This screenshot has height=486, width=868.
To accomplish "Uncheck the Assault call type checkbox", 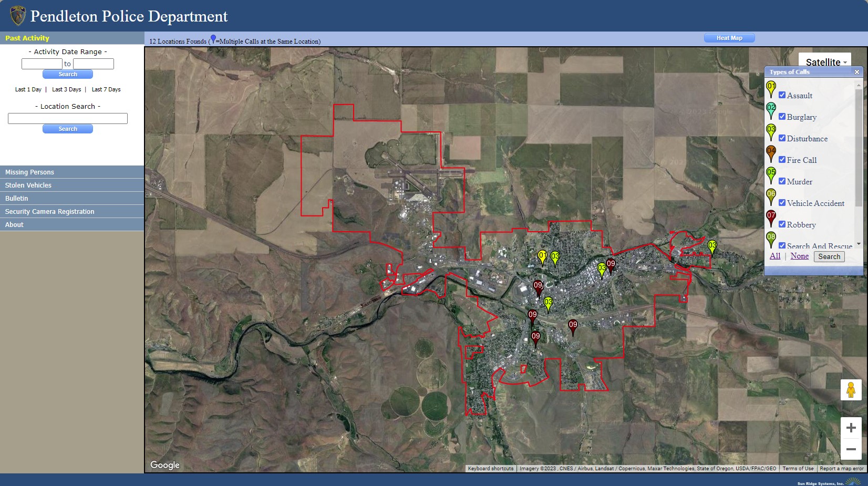I will point(782,95).
